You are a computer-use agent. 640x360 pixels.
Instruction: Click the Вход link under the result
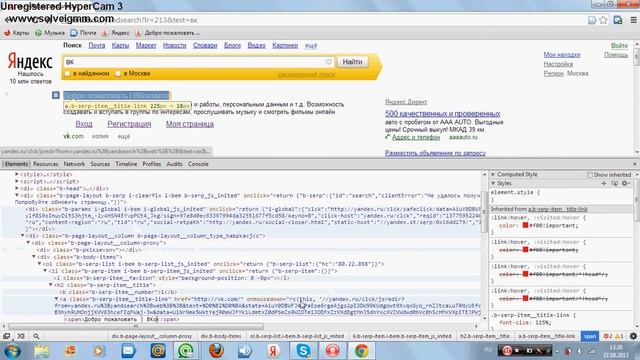[x=84, y=124]
